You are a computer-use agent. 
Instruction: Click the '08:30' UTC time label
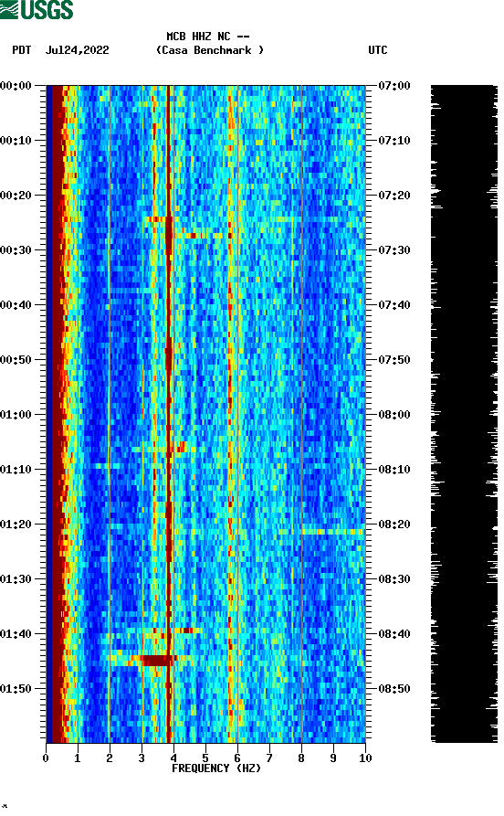point(394,579)
